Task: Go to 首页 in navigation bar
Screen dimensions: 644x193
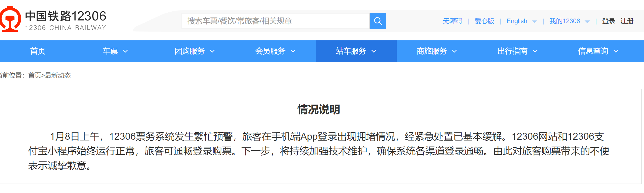Action: 38,51
